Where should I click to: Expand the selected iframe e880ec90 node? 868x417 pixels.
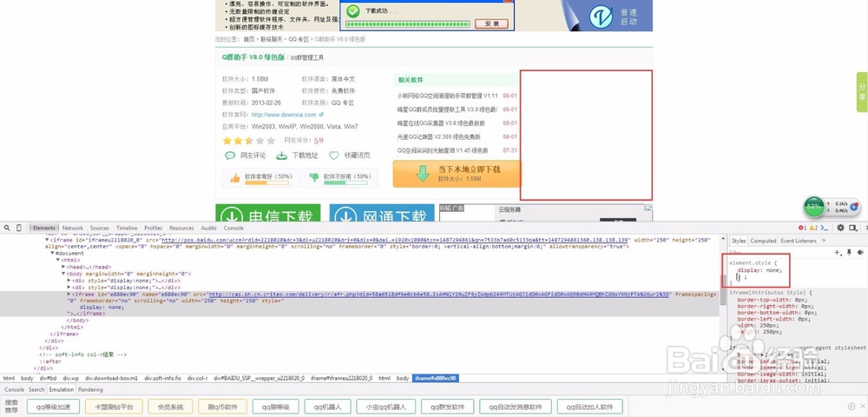click(x=69, y=295)
